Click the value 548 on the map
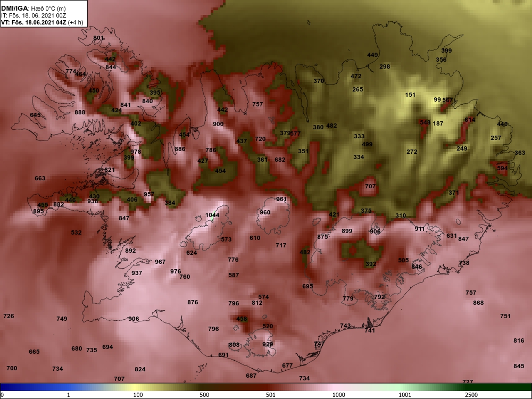This screenshot has height=399, width=532. (425, 122)
